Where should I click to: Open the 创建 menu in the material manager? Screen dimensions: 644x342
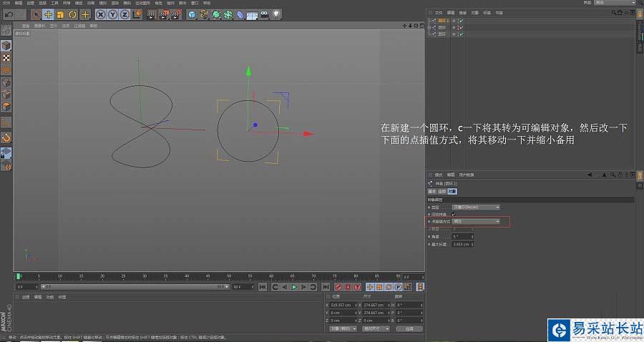[x=26, y=297]
